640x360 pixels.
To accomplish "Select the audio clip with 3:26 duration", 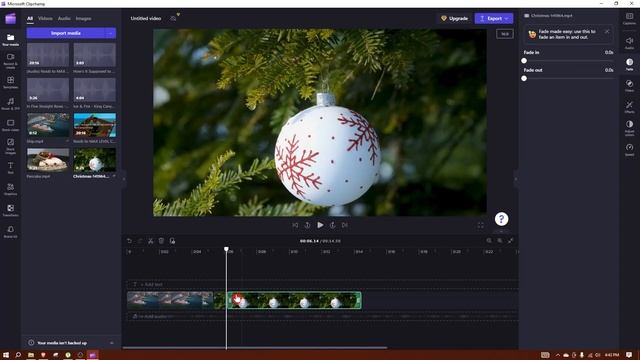I will (x=48, y=90).
